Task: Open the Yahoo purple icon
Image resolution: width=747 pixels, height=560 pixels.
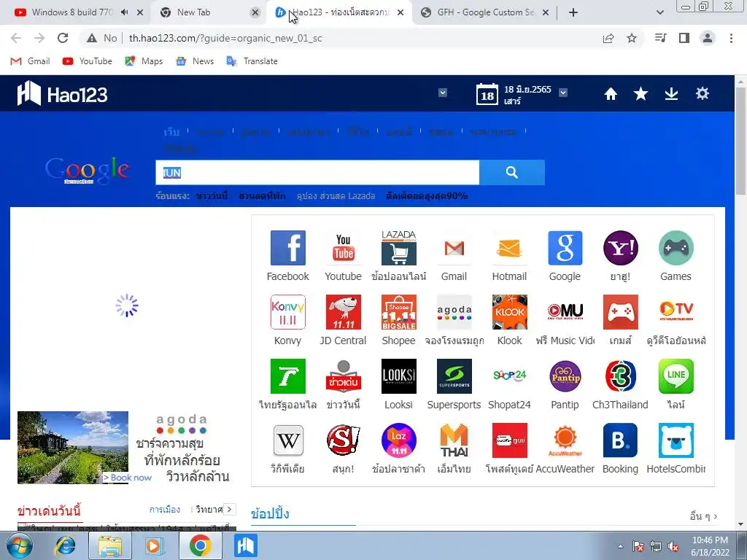Action: 620,248
